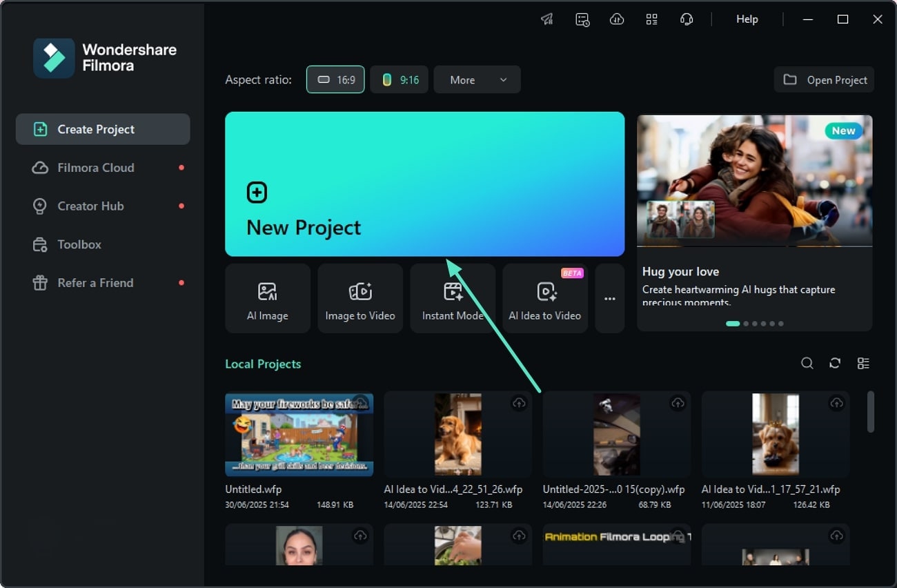Upload the 1_17_57_21.wfp project to cloud

pos(836,403)
